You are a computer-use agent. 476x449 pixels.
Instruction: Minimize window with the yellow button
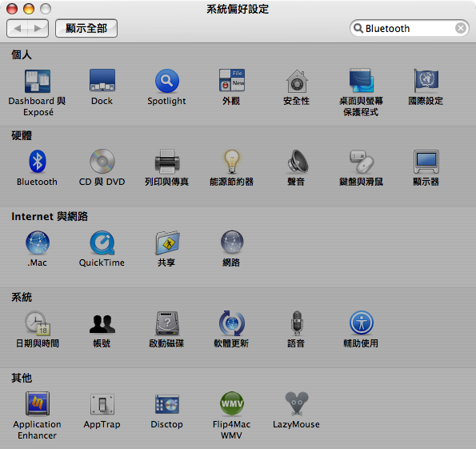[29, 9]
